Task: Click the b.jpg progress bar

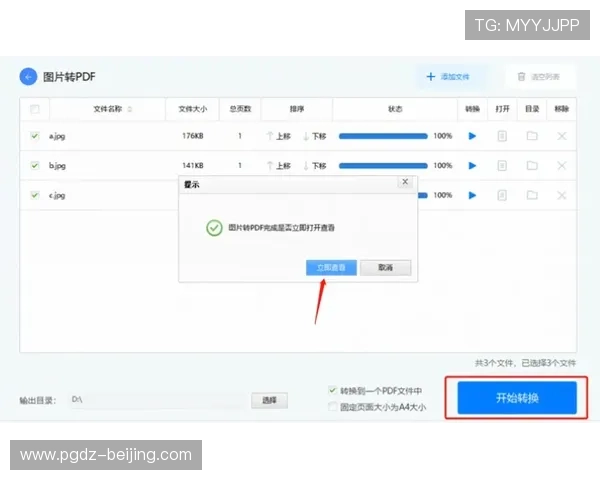Action: 383,165
